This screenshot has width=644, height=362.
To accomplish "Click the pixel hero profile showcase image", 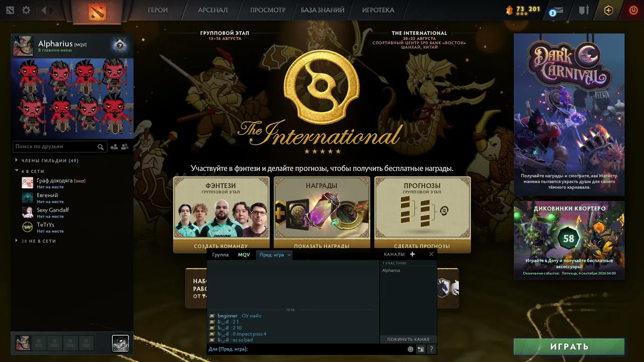I will 72,98.
